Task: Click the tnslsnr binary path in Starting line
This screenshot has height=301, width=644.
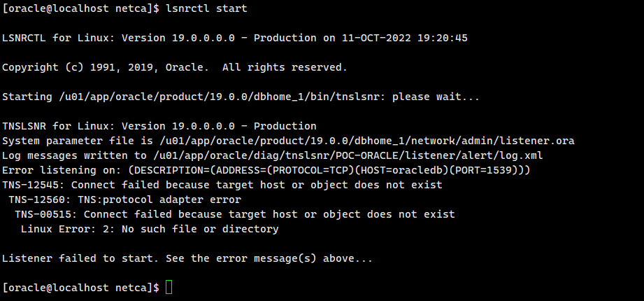Action: click(x=219, y=97)
